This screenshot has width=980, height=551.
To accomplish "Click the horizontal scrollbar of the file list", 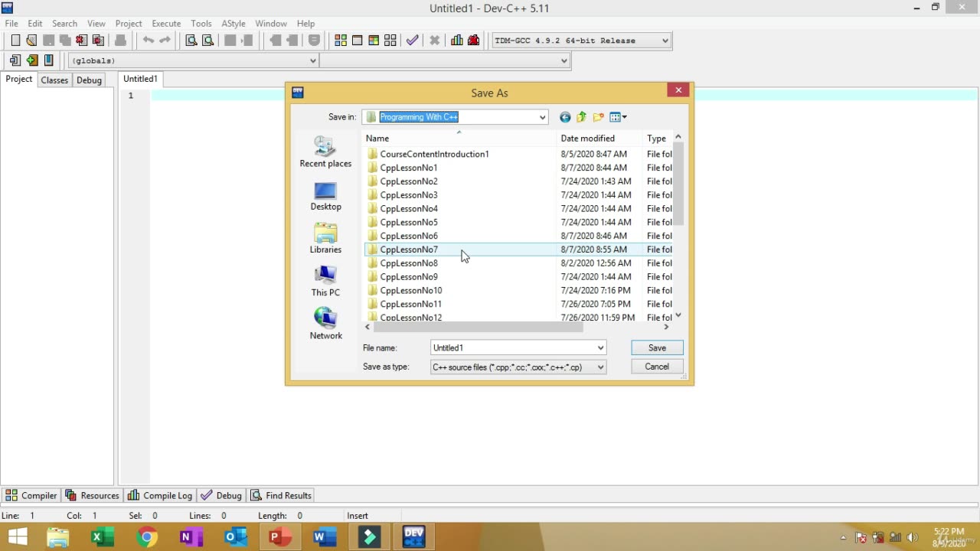I will (x=478, y=327).
